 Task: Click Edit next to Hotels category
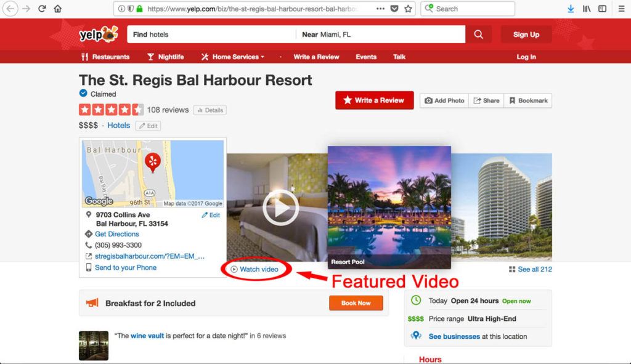click(x=148, y=126)
